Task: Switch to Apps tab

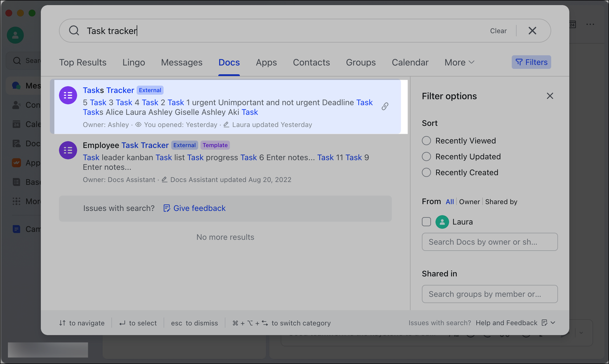Action: [266, 62]
